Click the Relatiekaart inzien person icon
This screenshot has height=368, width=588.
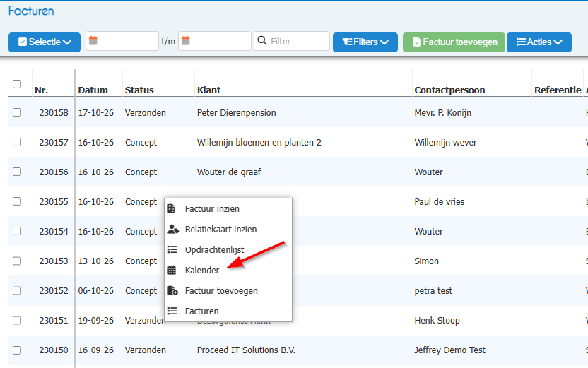tap(173, 229)
